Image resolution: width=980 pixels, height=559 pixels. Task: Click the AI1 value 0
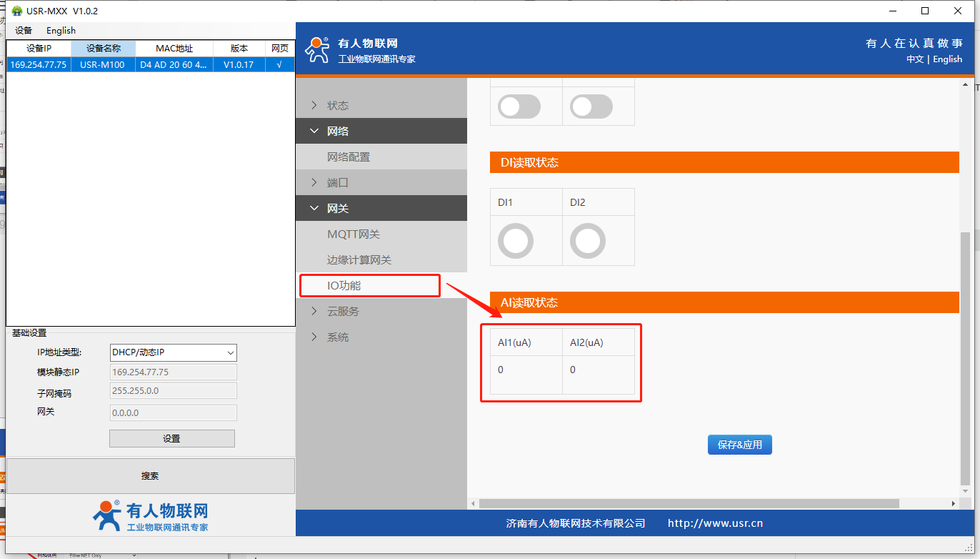501,370
